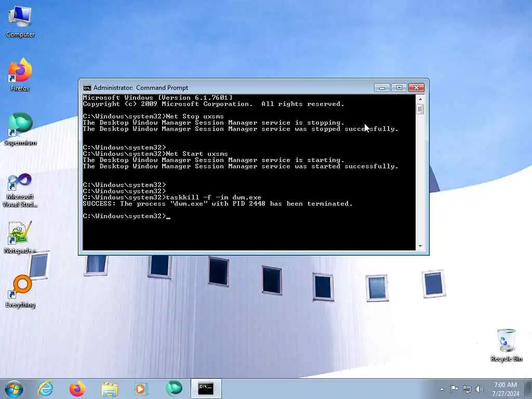This screenshot has height=399, width=532.
Task: Launch Supermium from the taskbar
Action: click(x=174, y=389)
